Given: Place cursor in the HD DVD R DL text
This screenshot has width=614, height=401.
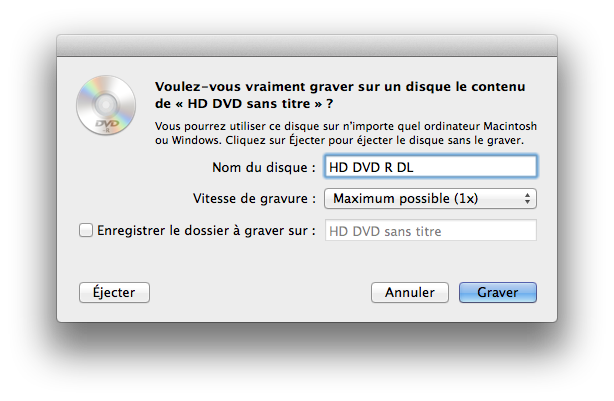Looking at the screenshot, I should pos(371,168).
